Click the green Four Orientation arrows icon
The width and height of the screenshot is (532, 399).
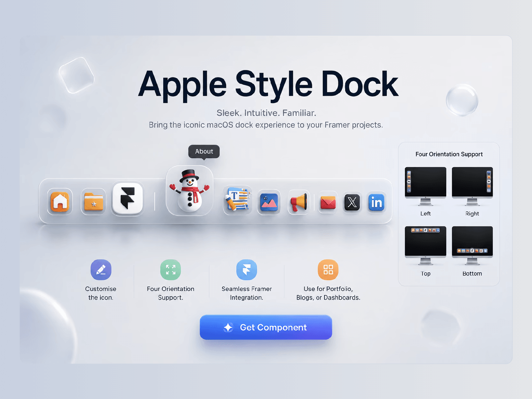coord(171,270)
